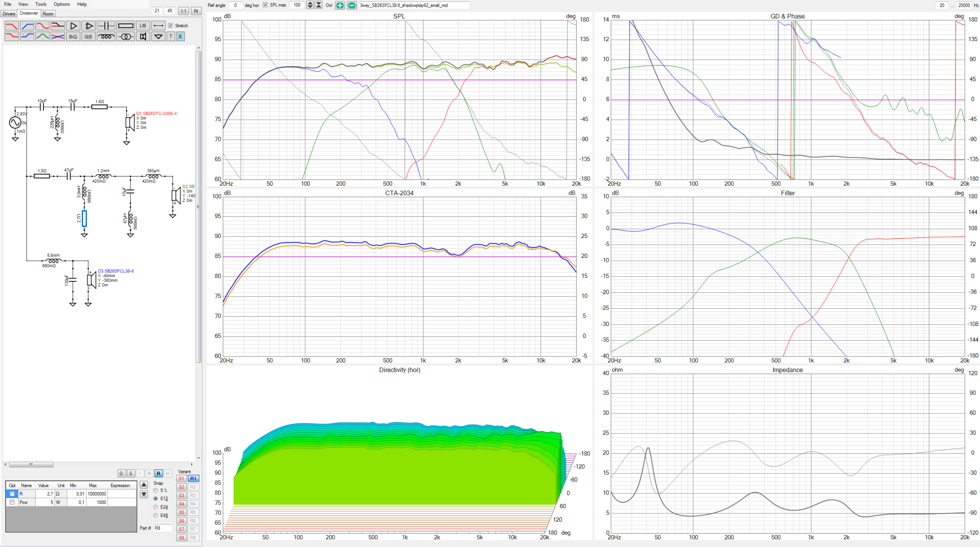980x547 pixels.
Task: Move parameter down with the down-arrow button
Action: [x=144, y=494]
